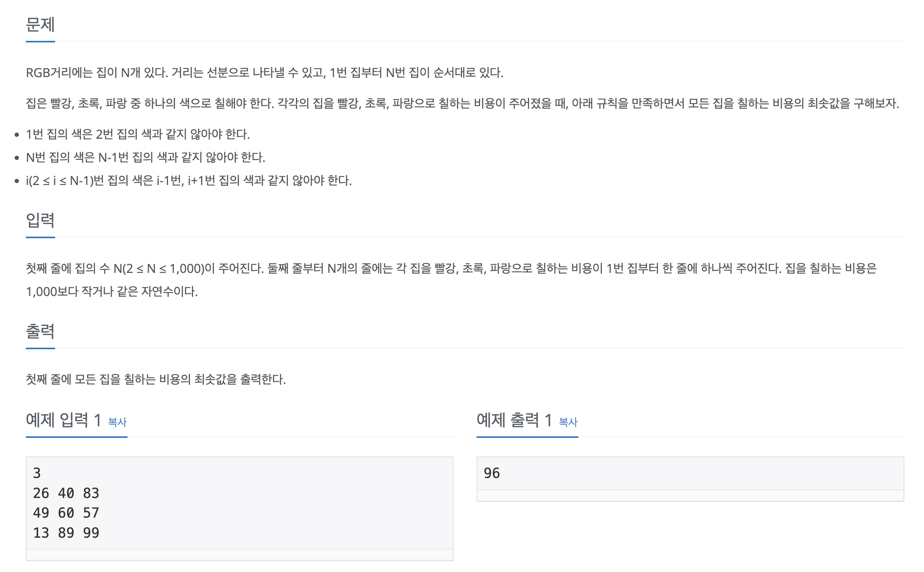
Task: Click the output description ending with 최솟값을 출력한다
Action: point(156,379)
